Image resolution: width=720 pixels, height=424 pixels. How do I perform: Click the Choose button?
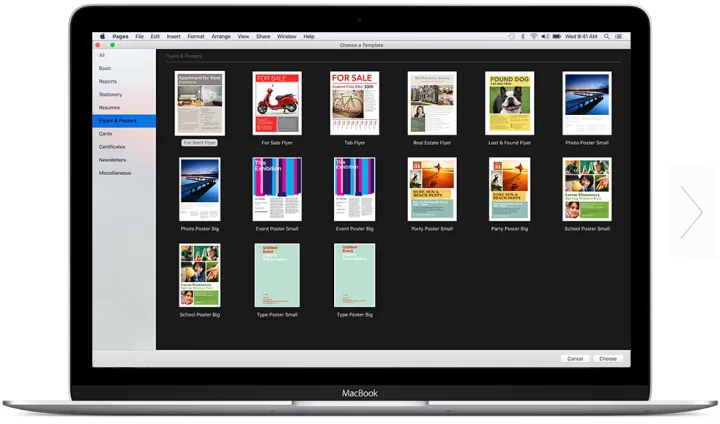(607, 358)
